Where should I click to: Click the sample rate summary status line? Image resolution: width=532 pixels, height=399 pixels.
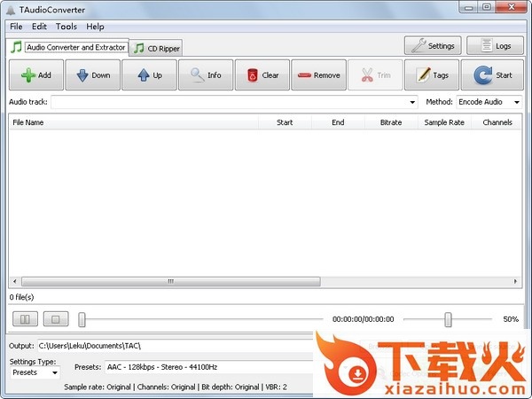[x=176, y=387]
